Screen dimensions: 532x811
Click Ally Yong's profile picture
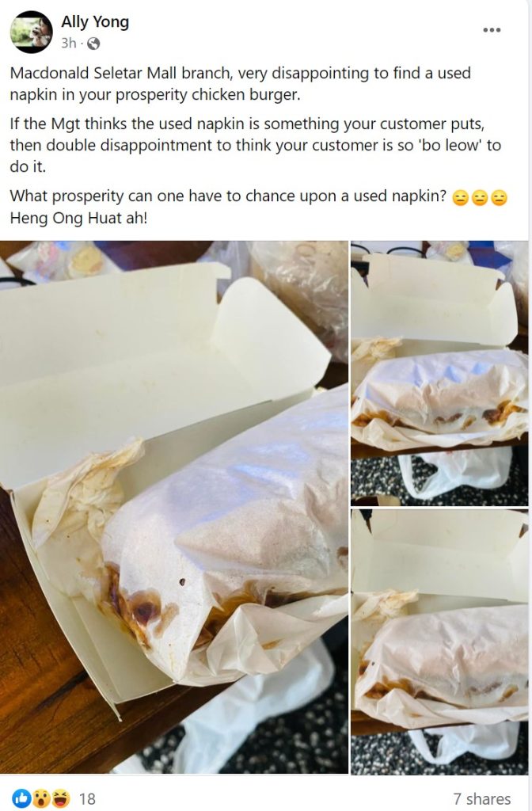click(x=32, y=32)
